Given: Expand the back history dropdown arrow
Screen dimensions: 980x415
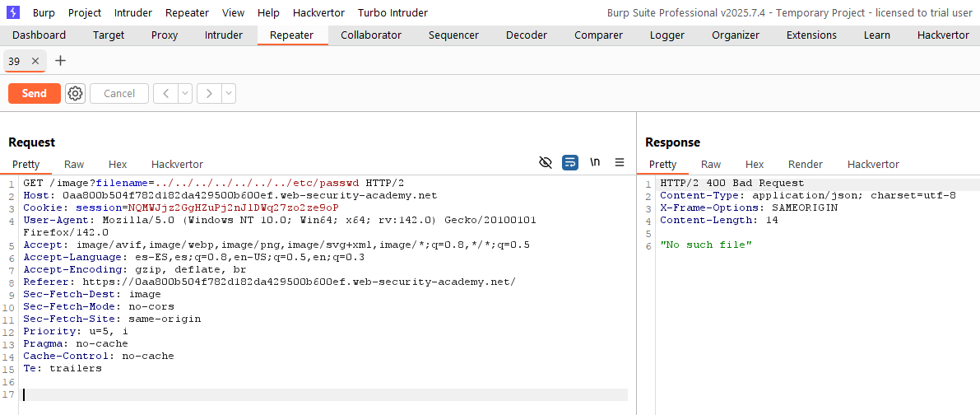Looking at the screenshot, I should click(x=185, y=94).
